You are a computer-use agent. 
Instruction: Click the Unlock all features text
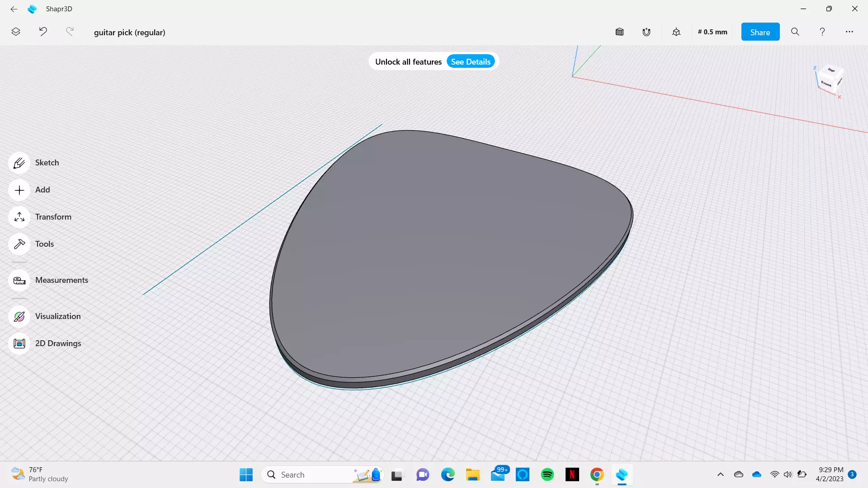(x=408, y=61)
